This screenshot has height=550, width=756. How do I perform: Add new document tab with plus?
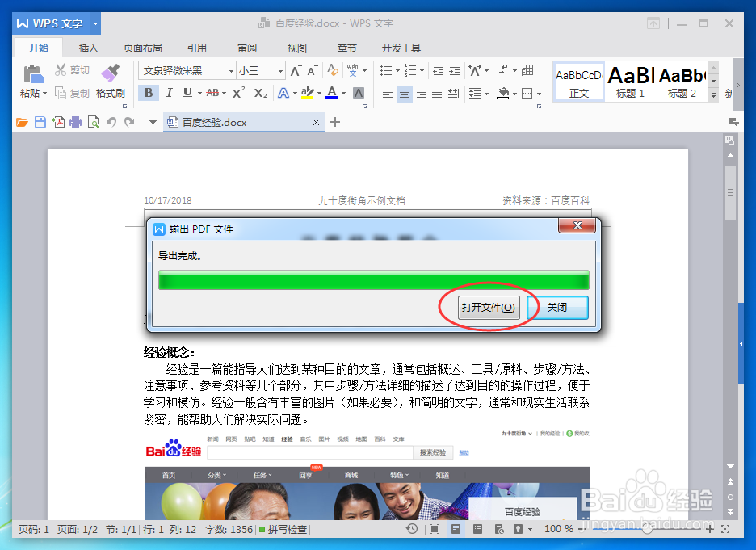tap(335, 123)
